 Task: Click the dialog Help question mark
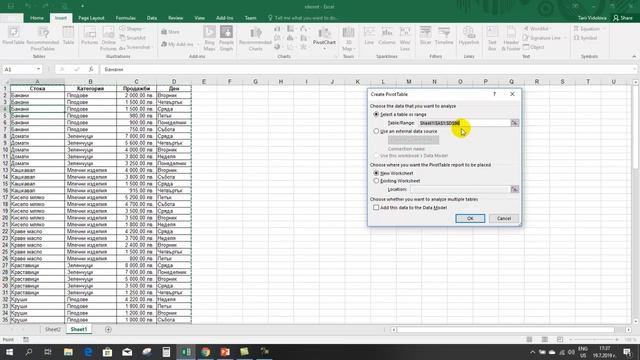[494, 94]
